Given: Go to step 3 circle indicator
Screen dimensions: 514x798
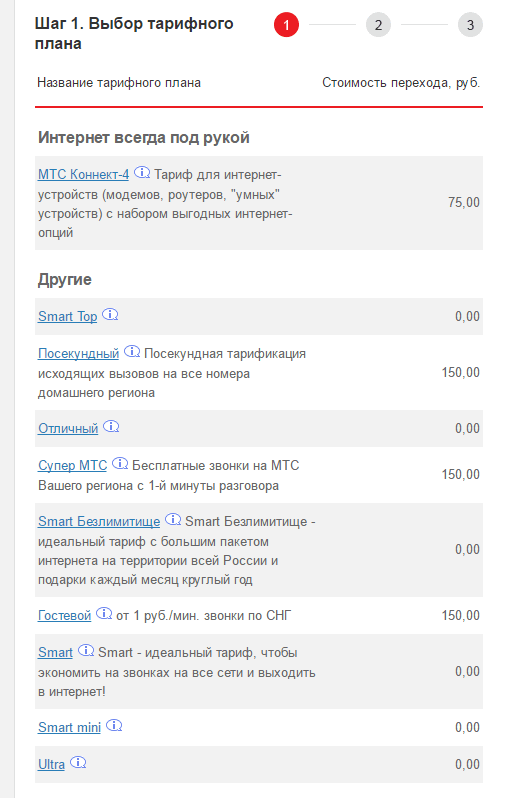Looking at the screenshot, I should (x=470, y=25).
